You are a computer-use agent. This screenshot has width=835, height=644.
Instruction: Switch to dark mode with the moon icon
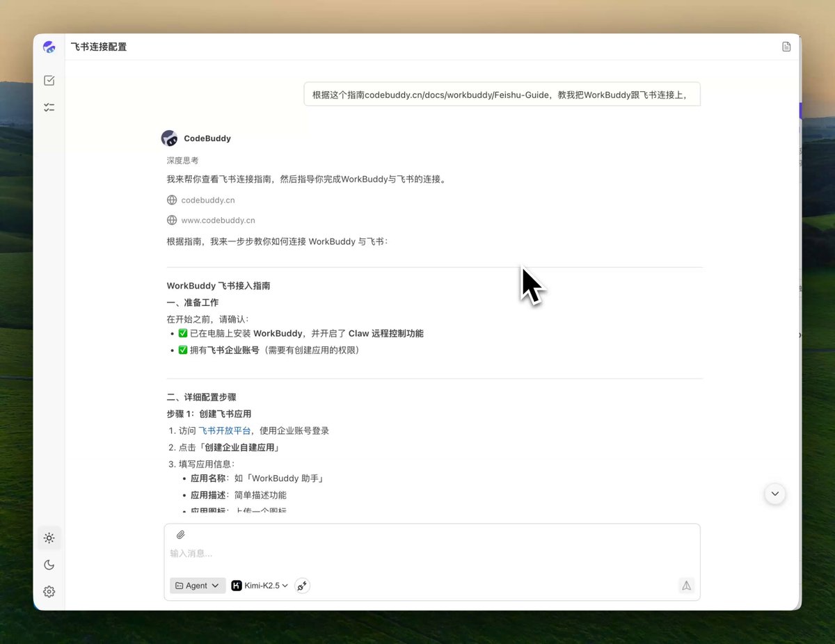pos(49,565)
